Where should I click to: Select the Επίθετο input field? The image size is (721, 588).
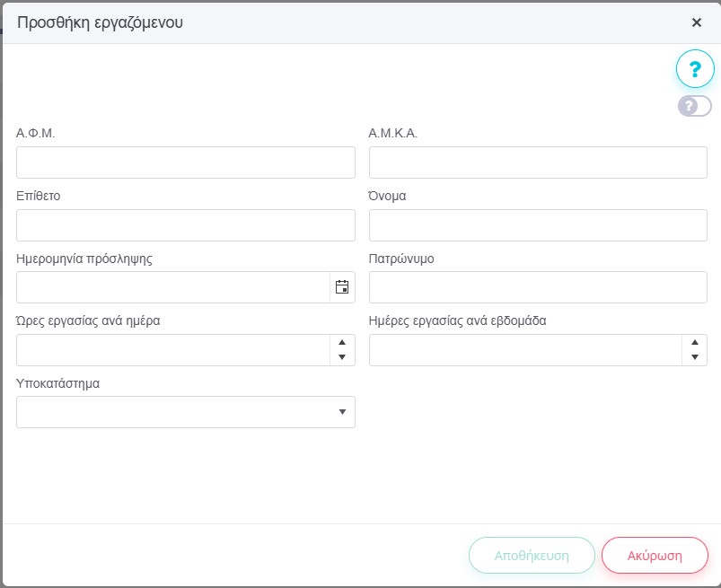pos(186,225)
